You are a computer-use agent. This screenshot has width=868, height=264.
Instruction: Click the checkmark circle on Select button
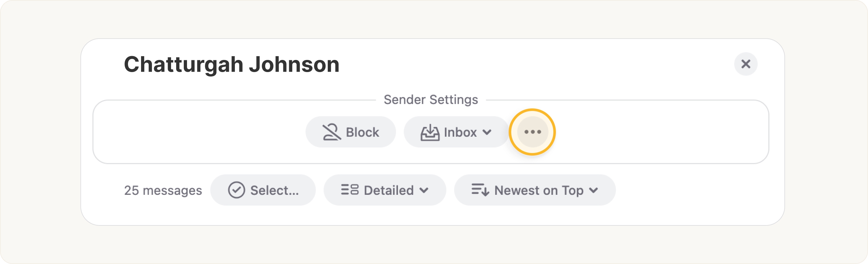[x=237, y=190]
